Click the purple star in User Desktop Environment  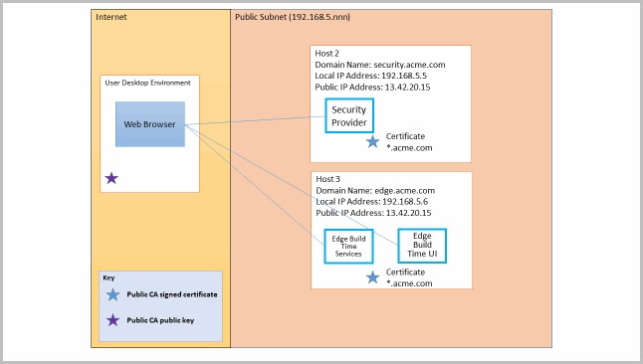[111, 178]
